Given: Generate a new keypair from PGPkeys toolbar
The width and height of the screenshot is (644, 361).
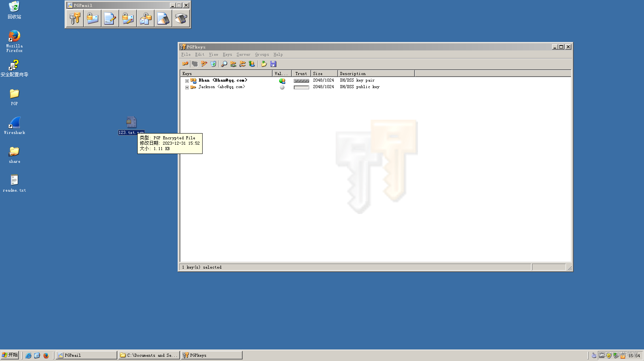Looking at the screenshot, I should tap(185, 64).
